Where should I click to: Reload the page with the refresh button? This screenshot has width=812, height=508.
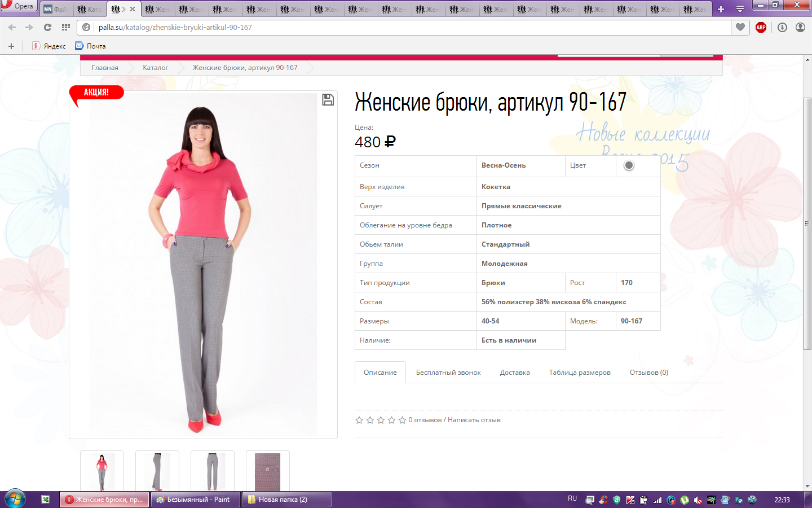pos(47,27)
